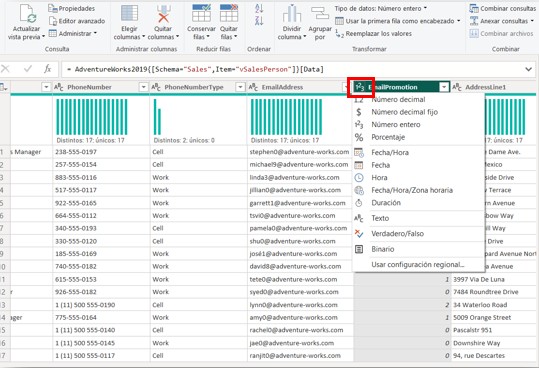Click Quitar columnas icon
This screenshot has height=368, width=539.
163,14
